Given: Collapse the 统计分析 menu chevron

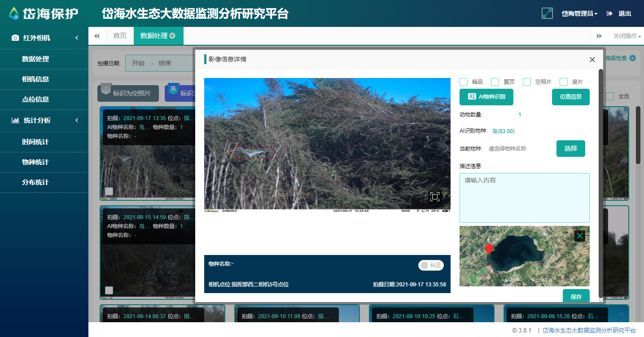Looking at the screenshot, I should point(77,120).
